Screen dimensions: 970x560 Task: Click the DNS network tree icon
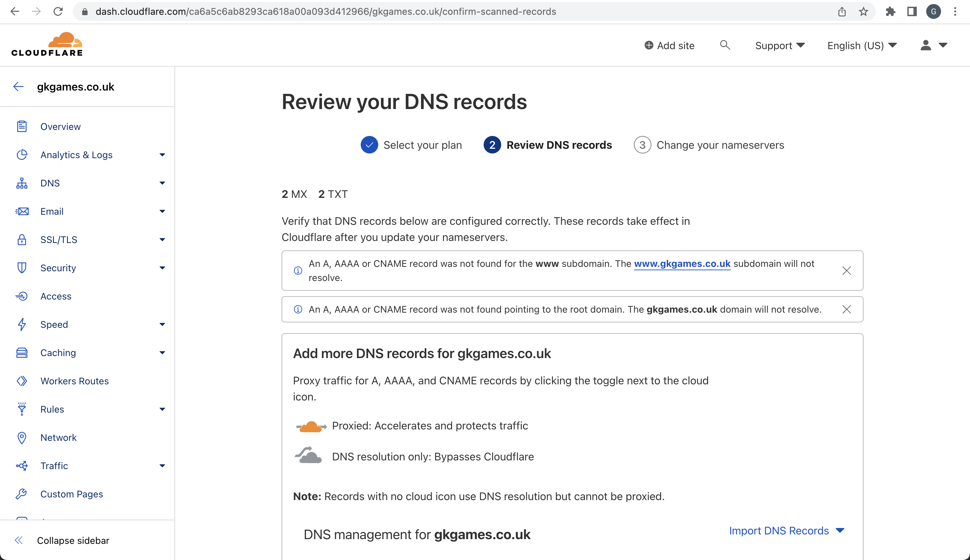(22, 183)
